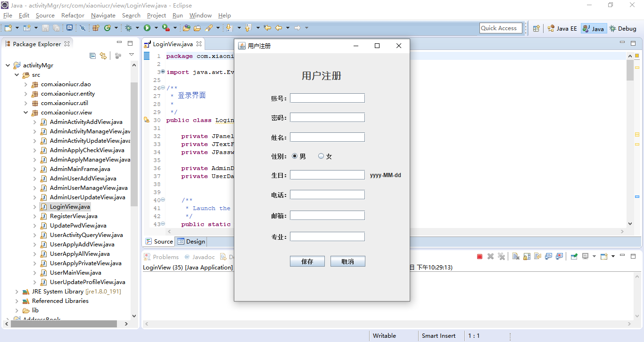Click the Clear Console icon

(x=516, y=256)
